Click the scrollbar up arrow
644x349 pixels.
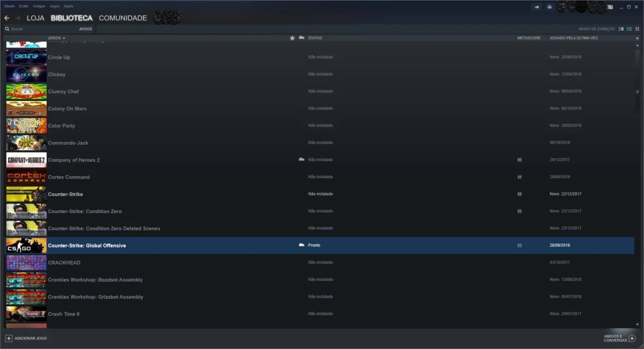(637, 46)
